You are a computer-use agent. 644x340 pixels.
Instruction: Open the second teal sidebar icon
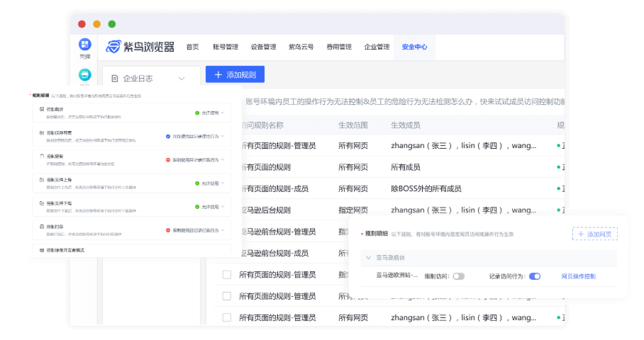tap(85, 74)
